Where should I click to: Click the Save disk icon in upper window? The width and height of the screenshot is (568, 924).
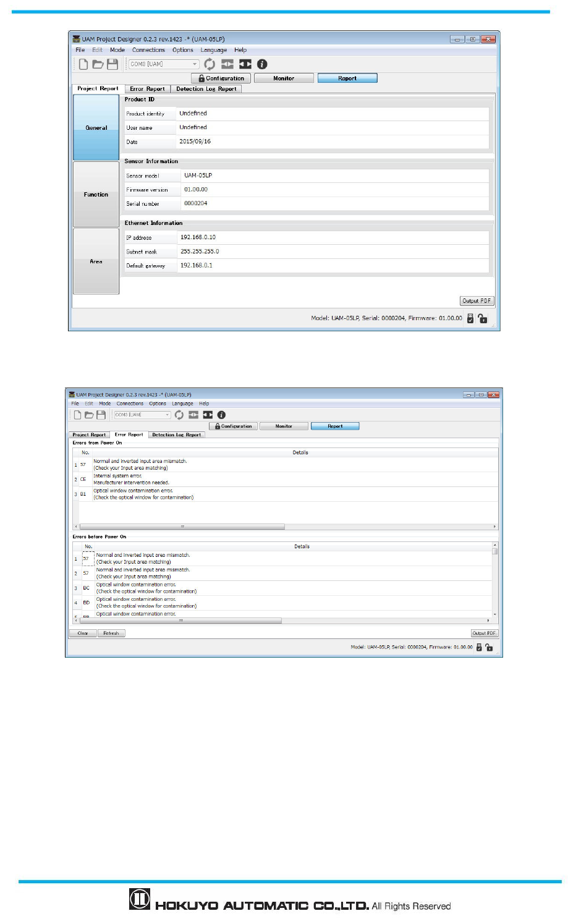click(x=112, y=64)
